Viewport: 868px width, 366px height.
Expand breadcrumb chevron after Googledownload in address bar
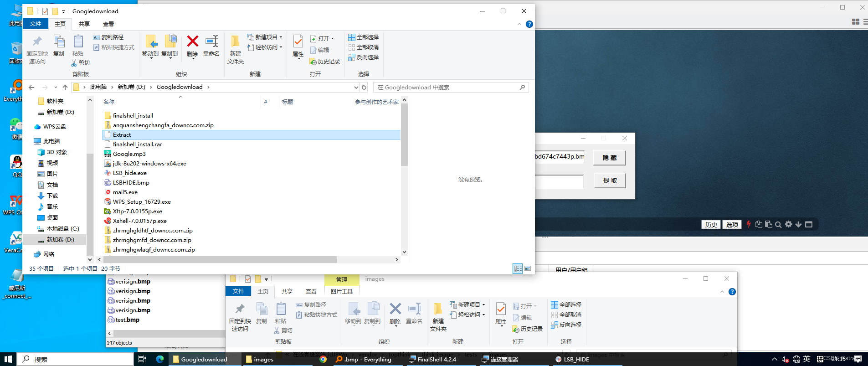[208, 87]
